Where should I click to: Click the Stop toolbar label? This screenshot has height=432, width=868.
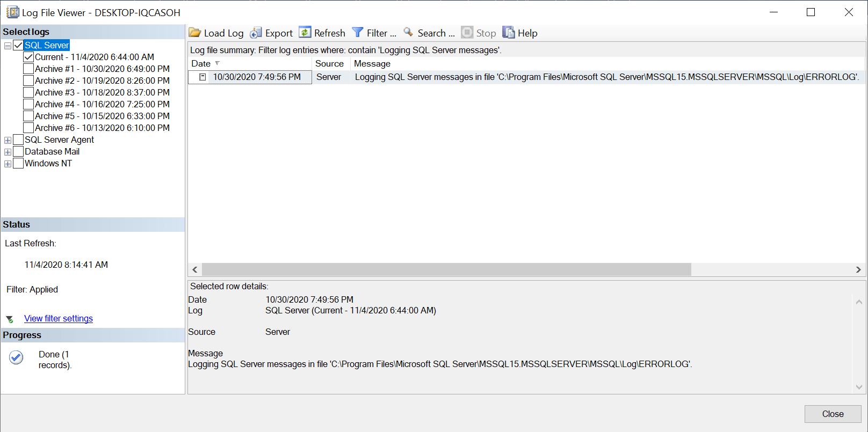click(x=486, y=33)
